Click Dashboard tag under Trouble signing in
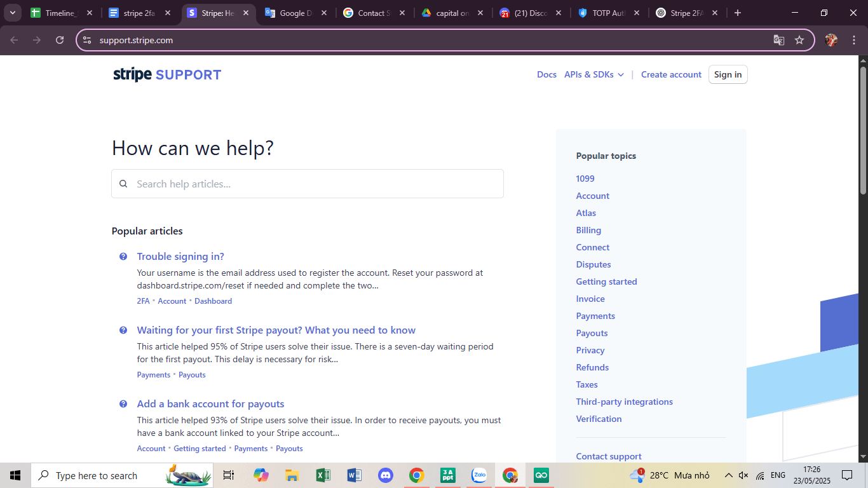This screenshot has width=868, height=488. [213, 301]
